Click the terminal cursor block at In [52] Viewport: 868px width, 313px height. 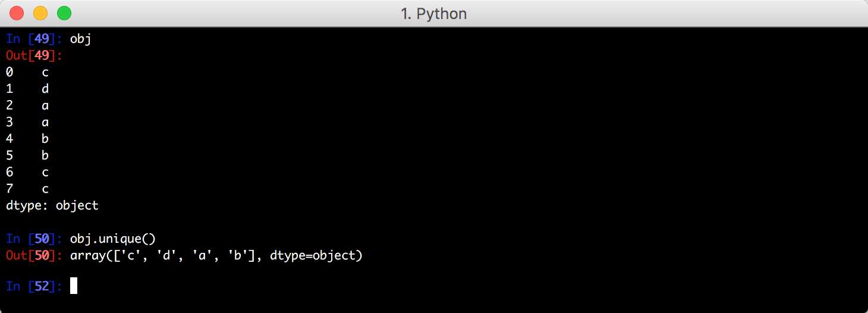[x=74, y=286]
